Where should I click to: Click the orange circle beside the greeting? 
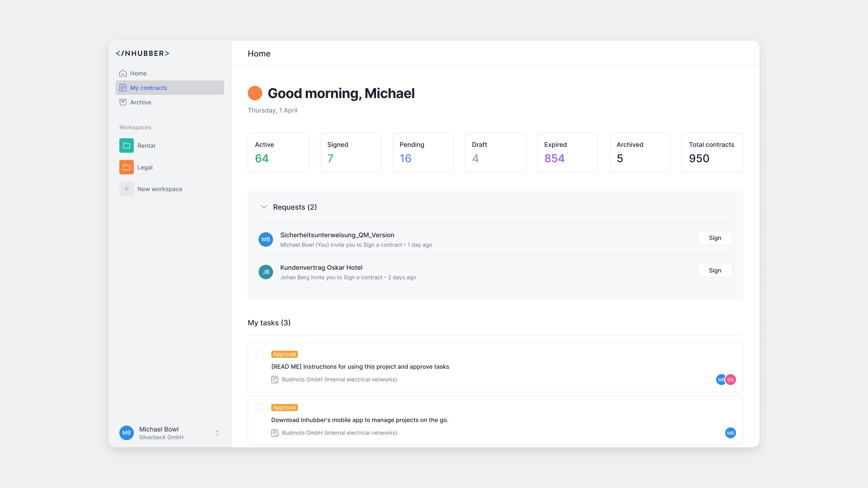click(x=255, y=93)
